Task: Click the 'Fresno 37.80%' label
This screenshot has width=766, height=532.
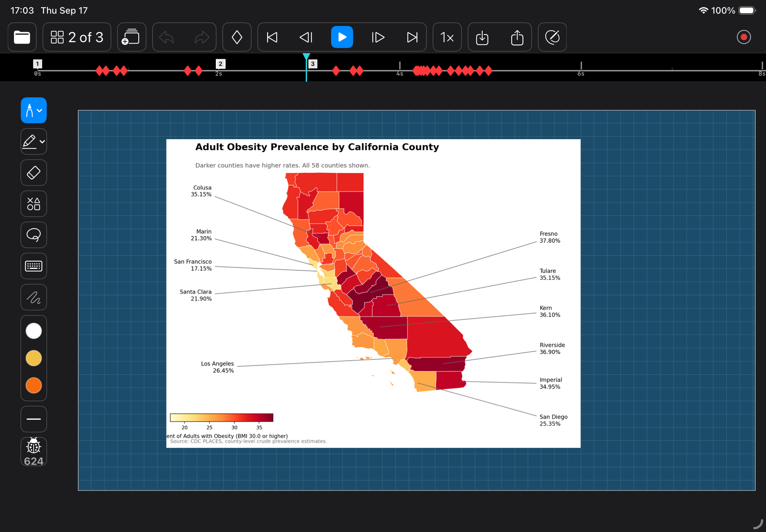Action: click(x=550, y=237)
